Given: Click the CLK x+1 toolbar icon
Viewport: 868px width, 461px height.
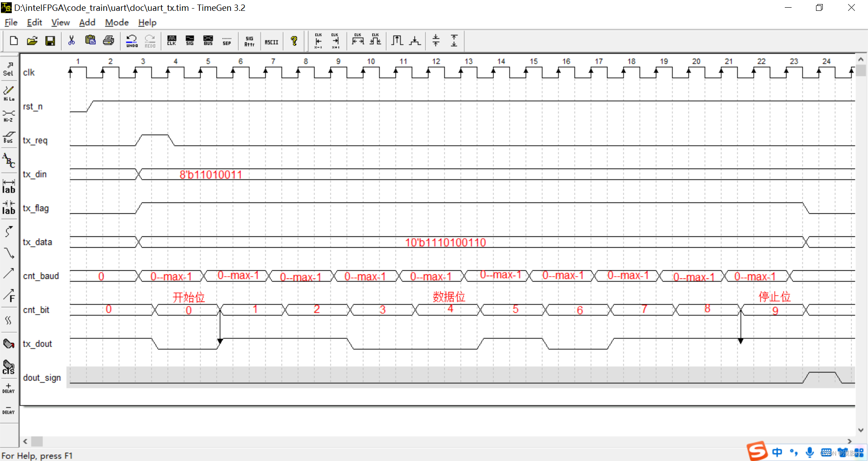Looking at the screenshot, I should (x=335, y=41).
